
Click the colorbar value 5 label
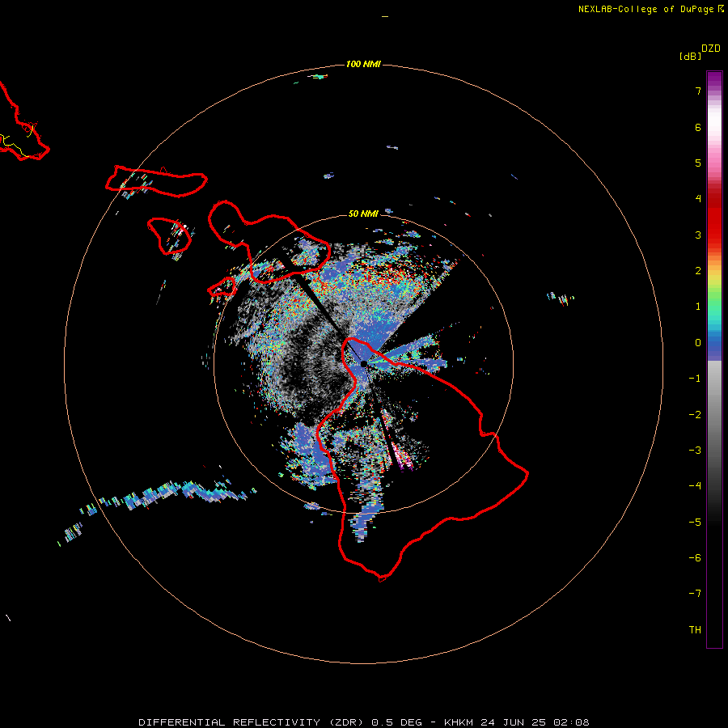698,163
